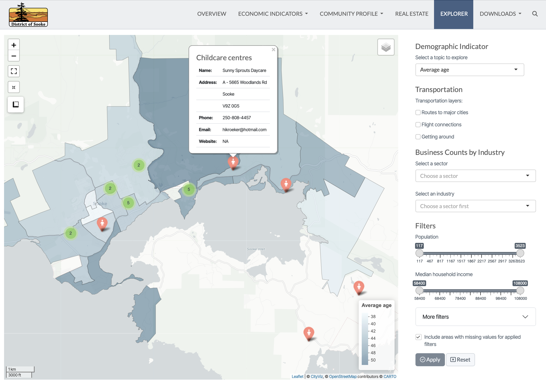
Task: Check the Flight connections box
Action: pos(418,125)
